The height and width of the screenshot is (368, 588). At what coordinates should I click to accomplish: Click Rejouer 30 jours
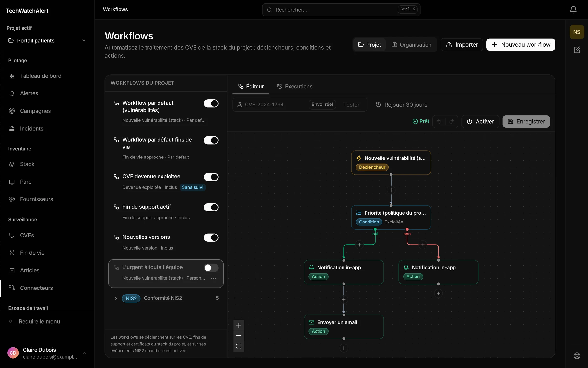[x=401, y=105]
